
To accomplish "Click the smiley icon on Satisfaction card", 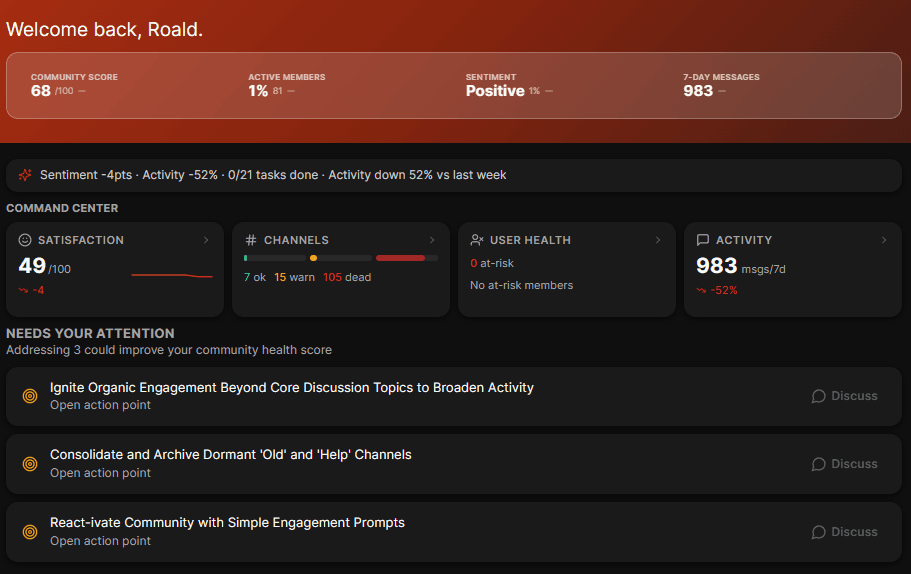I will tap(26, 240).
